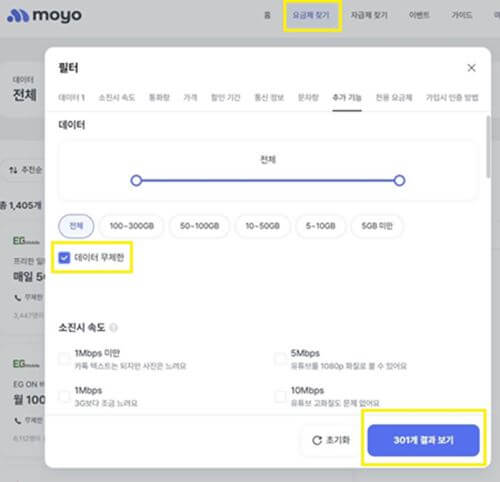Uncheck the 데이터 무제한 checkbox
The width and height of the screenshot is (500, 482).
pos(64,258)
